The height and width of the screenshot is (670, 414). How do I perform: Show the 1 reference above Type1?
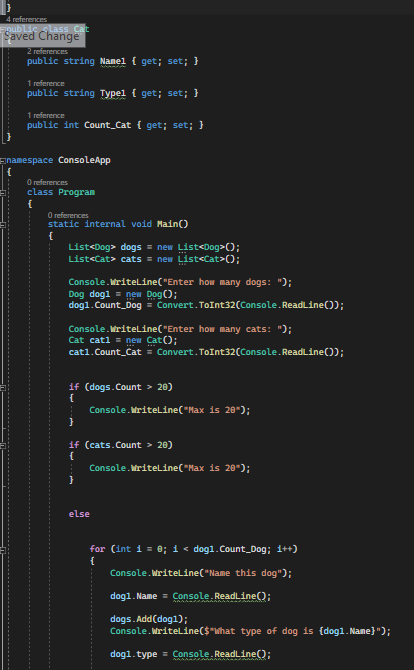46,83
